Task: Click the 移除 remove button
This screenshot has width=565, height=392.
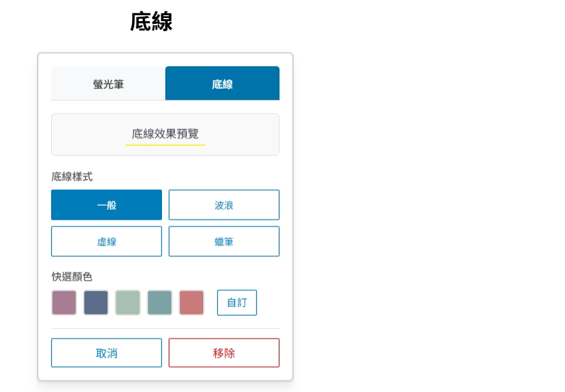Action: click(224, 352)
